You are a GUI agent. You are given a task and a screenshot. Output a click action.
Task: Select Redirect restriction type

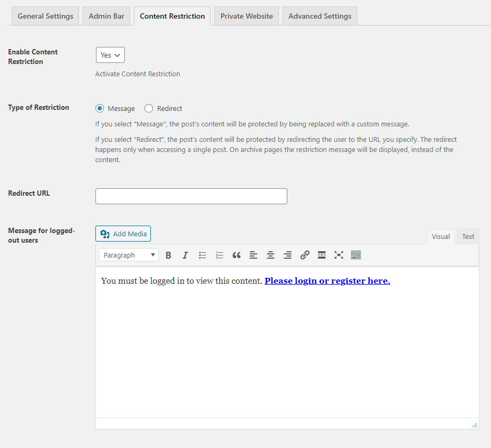[149, 109]
